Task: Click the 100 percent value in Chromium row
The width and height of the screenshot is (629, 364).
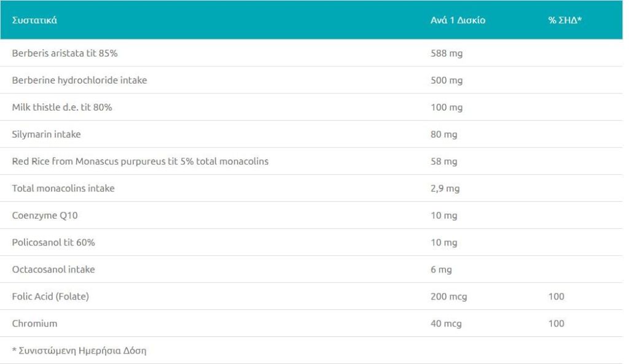Action: 556,323
